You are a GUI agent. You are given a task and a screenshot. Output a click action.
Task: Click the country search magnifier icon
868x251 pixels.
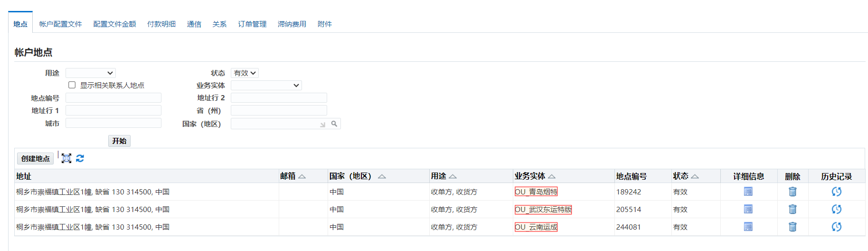click(334, 124)
